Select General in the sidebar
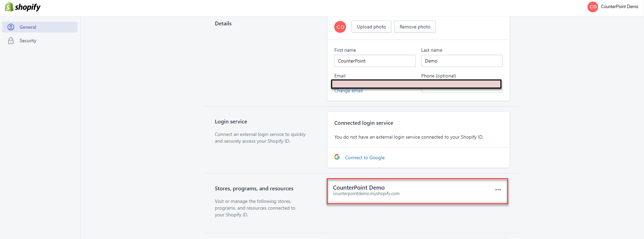Viewport: 644px width, 239px height. (40, 27)
